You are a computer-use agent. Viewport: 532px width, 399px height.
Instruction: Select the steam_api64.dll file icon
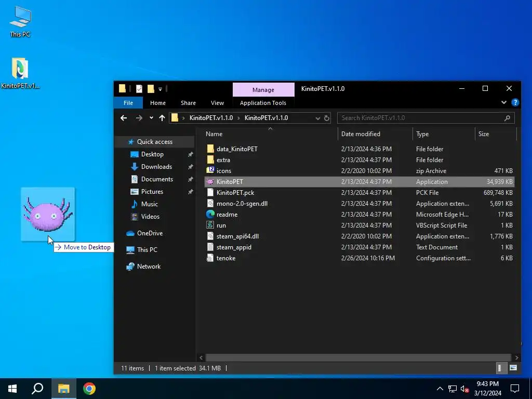[210, 236]
